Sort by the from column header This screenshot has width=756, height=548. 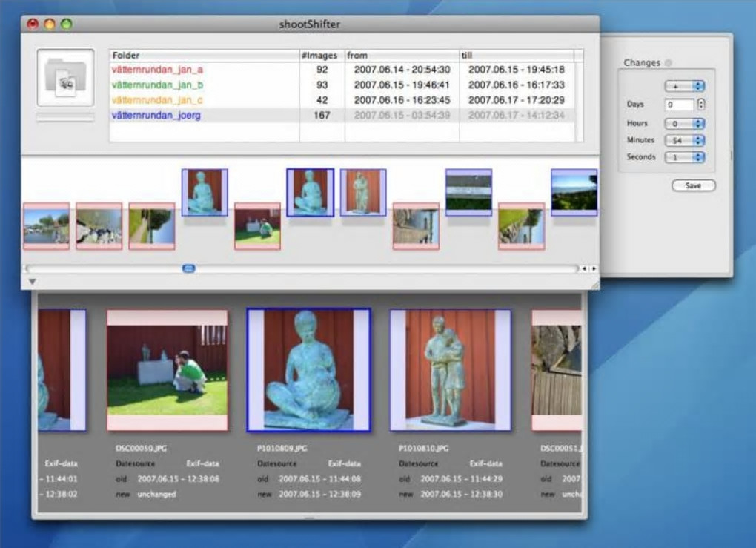402,55
